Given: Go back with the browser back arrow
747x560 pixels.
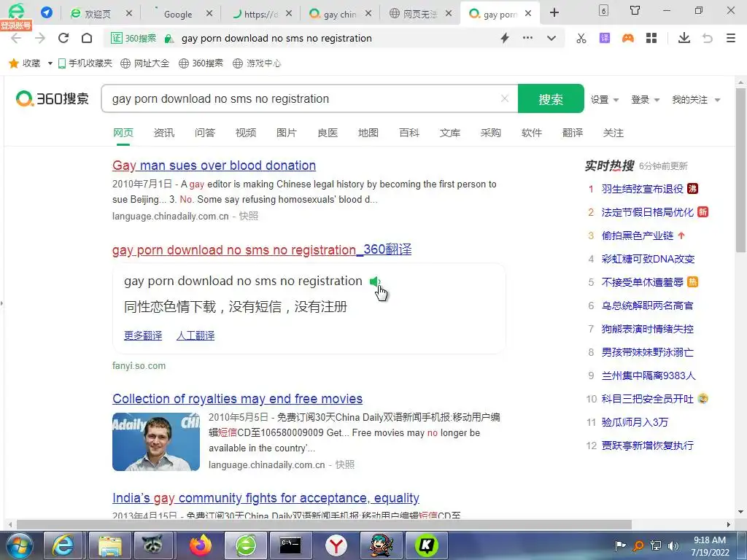Looking at the screenshot, I should pos(16,38).
